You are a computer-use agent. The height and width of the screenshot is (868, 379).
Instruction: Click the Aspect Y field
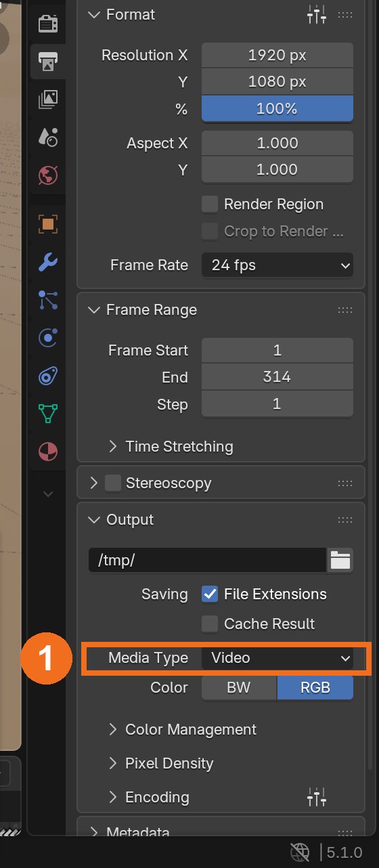pos(277,169)
